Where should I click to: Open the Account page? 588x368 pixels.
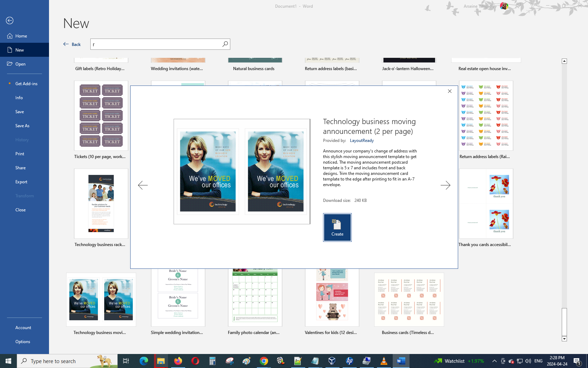click(x=23, y=328)
